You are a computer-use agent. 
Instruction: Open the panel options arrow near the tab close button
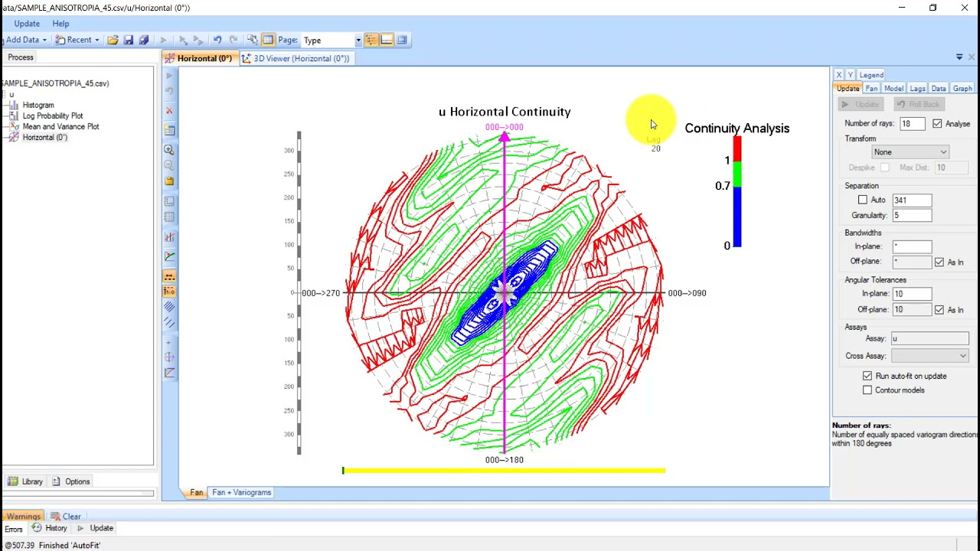pyautogui.click(x=959, y=57)
